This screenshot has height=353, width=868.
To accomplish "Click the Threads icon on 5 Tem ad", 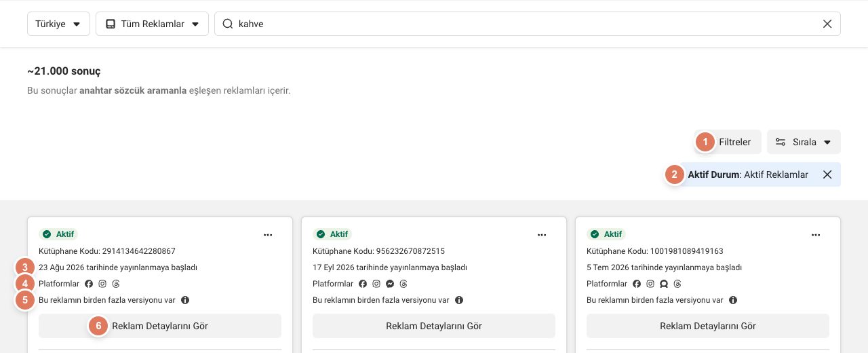I will (677, 284).
